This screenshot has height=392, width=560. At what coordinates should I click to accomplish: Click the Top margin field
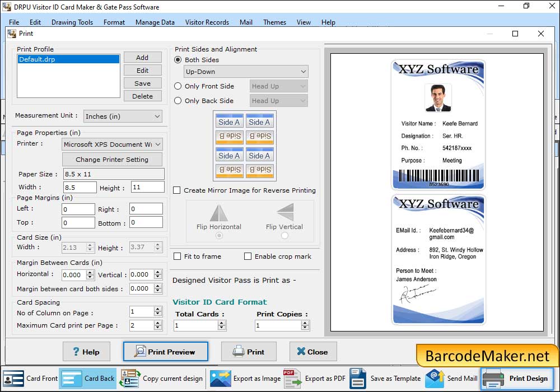point(78,223)
